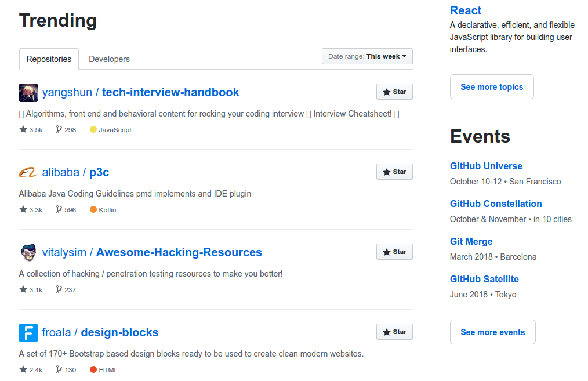View forks count 298 for tech-interview-handbook
Screen dimensions: 588x381
66,130
